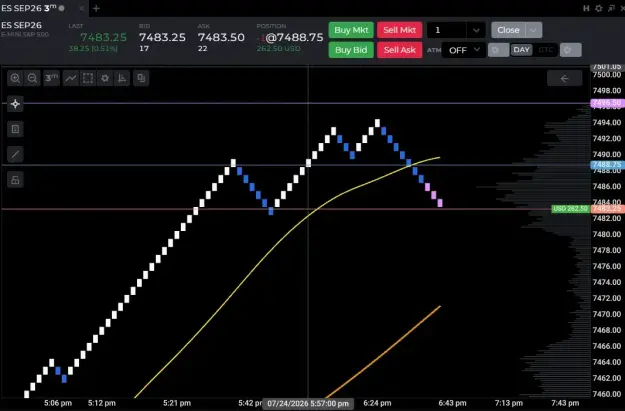This screenshot has width=625, height=411.
Task: Select DAY time-in-force
Action: tap(521, 50)
